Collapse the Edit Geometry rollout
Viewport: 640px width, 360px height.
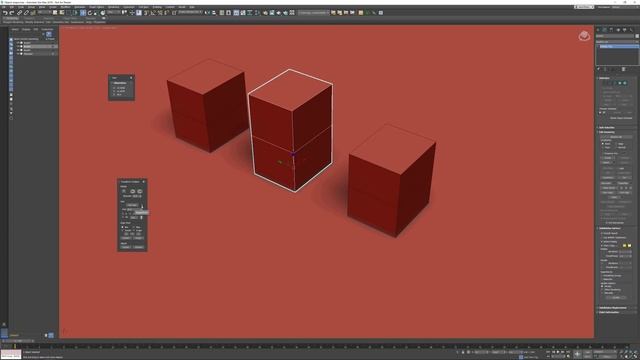[x=617, y=132]
